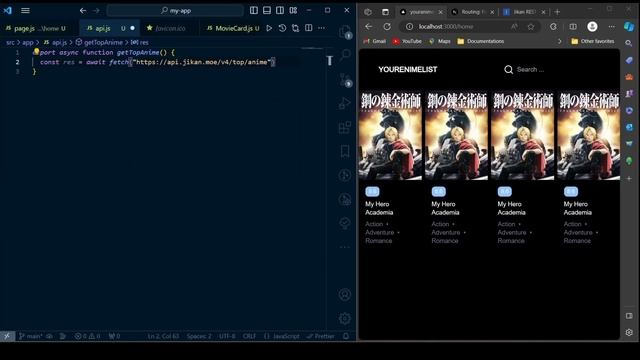Screen dimensions: 640x360
Task: Open the Other favorites folder
Action: tap(593, 41)
